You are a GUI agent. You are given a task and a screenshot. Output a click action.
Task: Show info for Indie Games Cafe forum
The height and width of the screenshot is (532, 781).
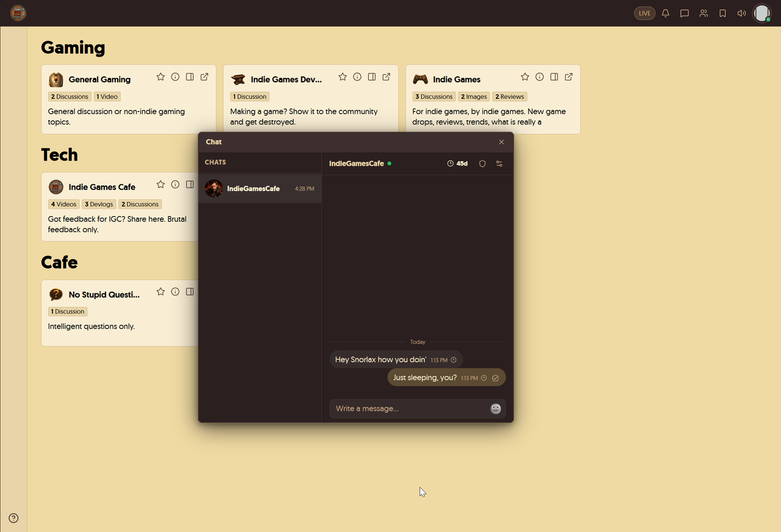(x=175, y=184)
